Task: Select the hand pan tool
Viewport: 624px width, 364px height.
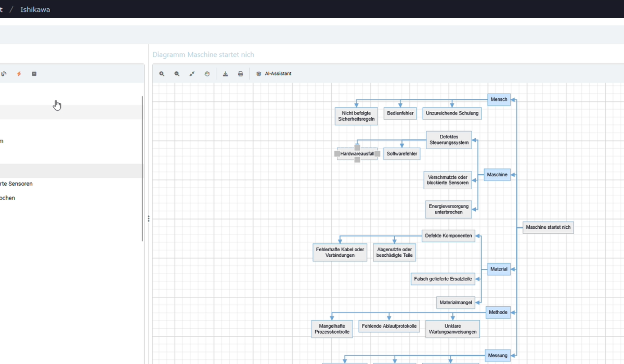Action: (207, 74)
